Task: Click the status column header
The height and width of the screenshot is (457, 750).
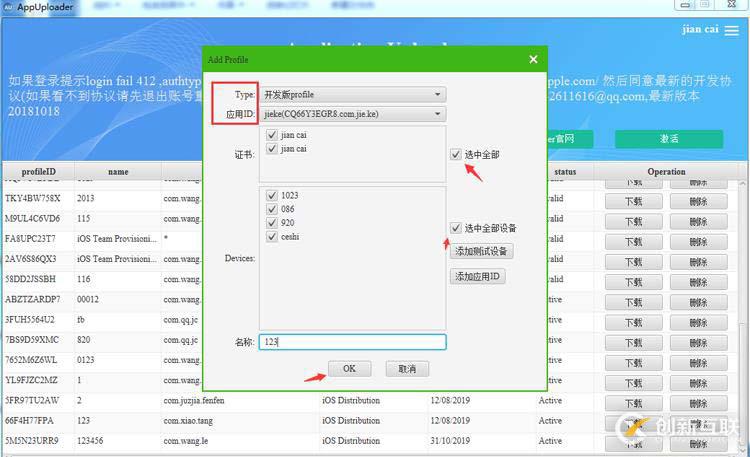Action: click(565, 172)
